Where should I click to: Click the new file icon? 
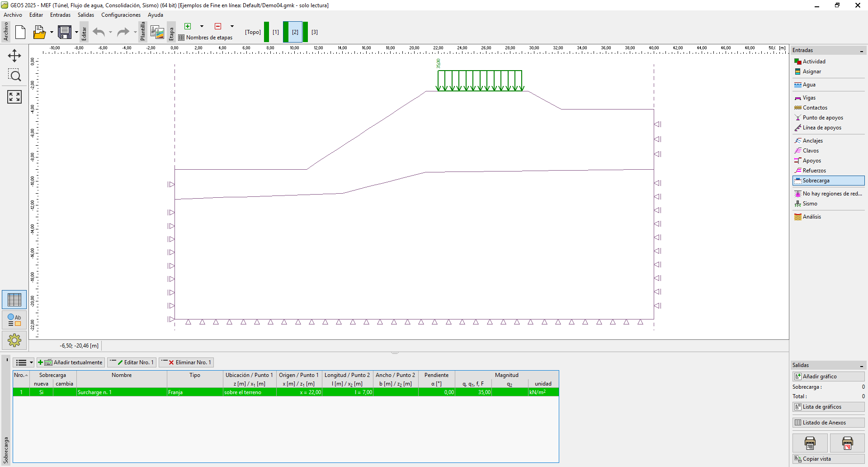(x=20, y=32)
